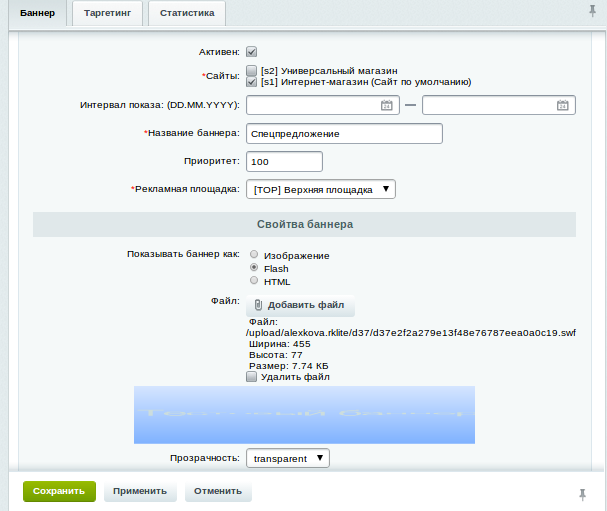Open the Статистика tab
The image size is (607, 511).
[186, 12]
